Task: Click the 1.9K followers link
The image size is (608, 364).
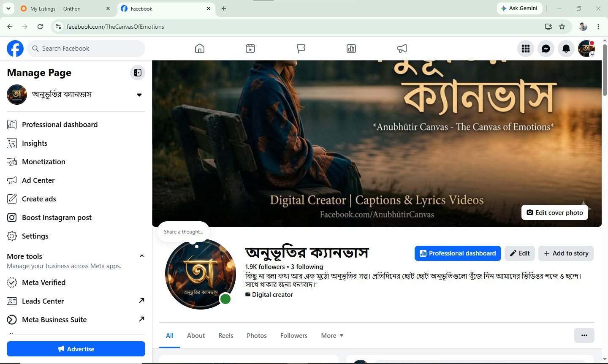Action: 265,267
